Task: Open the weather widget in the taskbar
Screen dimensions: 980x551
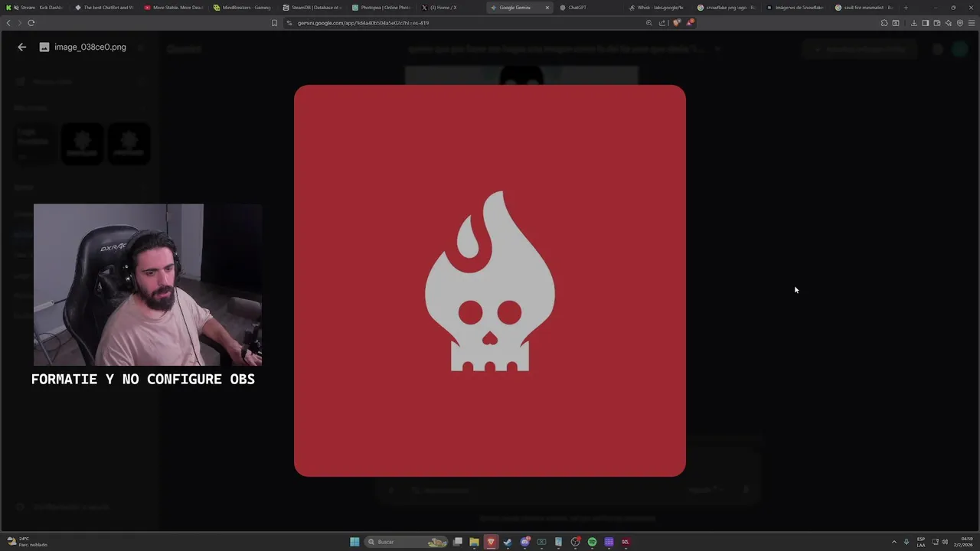Action: pos(27,542)
